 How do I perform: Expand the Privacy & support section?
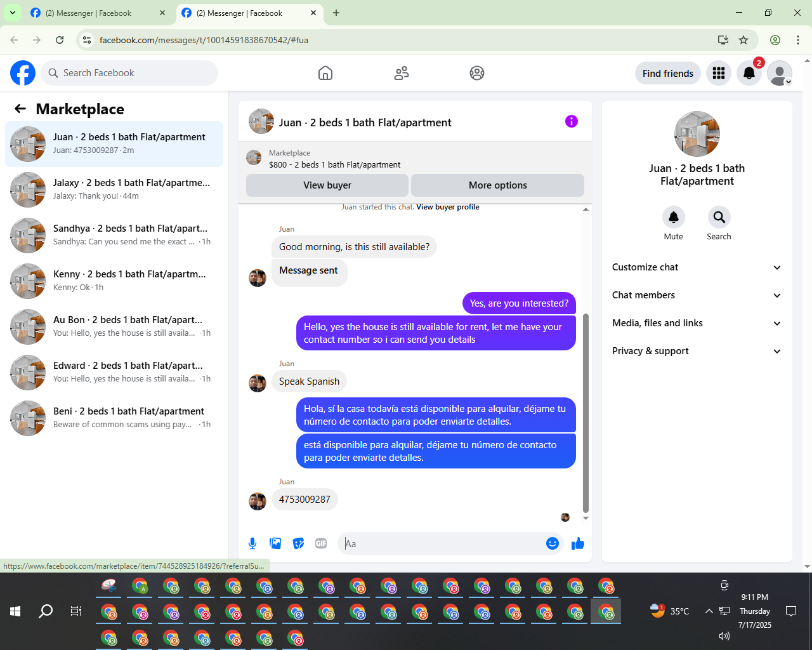(697, 351)
